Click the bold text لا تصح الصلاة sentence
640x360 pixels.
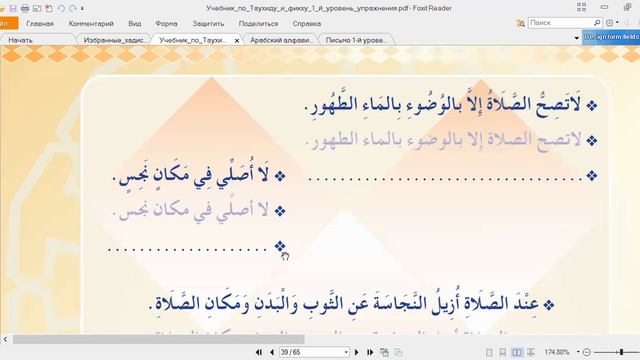coord(443,105)
